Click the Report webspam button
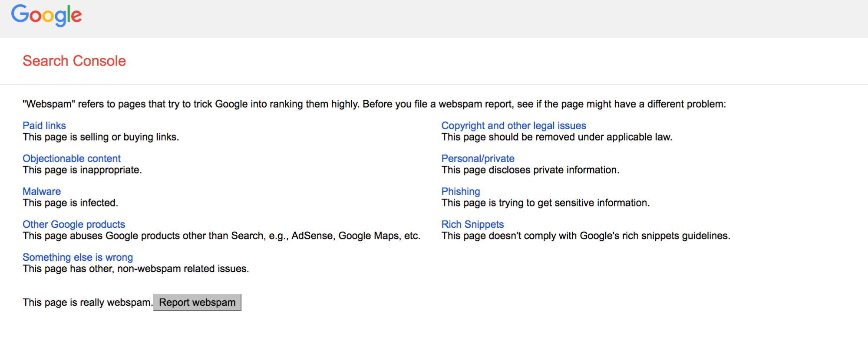 197,302
